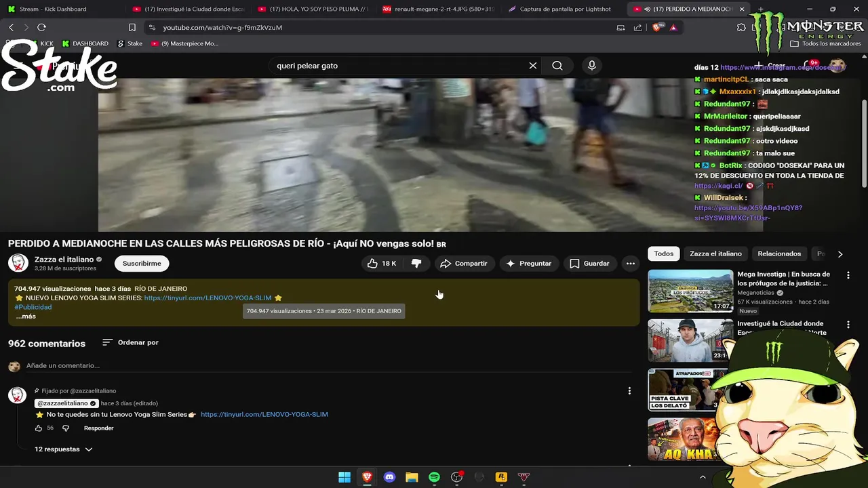
Task: Click the Preguntar button
Action: 529,263
